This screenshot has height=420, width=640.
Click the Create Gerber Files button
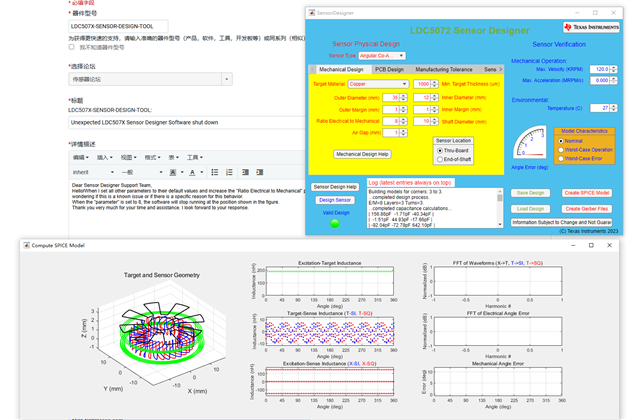click(x=587, y=209)
